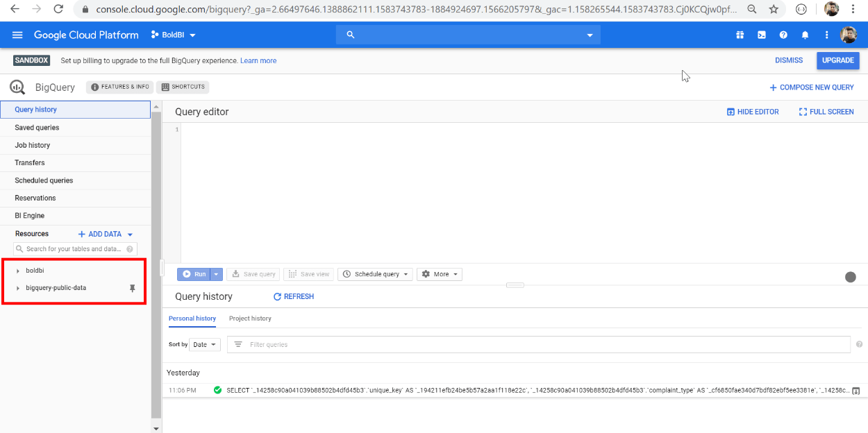Open the Sort by Date dropdown

point(204,344)
